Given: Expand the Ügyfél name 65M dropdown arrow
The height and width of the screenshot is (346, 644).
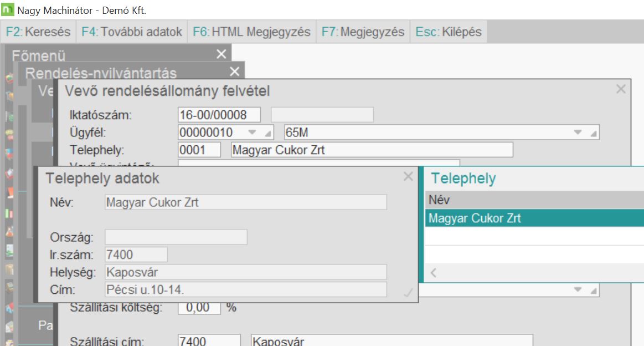Looking at the screenshot, I should 578,133.
